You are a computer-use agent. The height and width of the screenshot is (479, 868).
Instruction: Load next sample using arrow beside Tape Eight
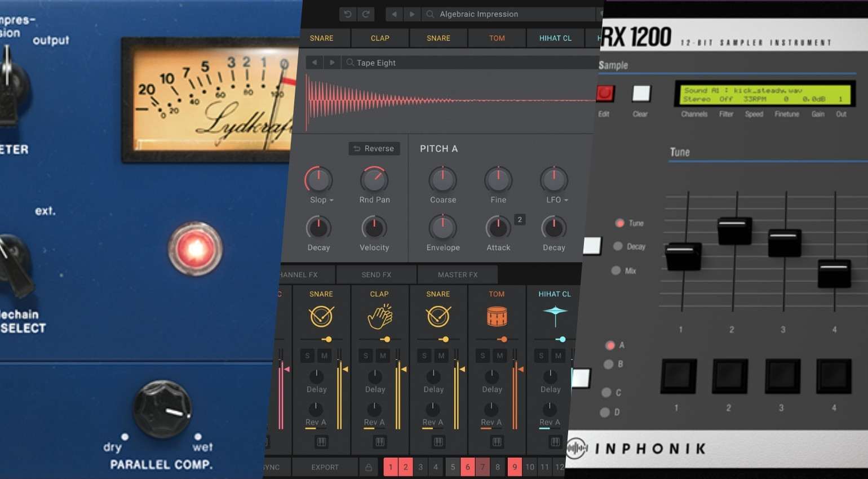click(332, 63)
